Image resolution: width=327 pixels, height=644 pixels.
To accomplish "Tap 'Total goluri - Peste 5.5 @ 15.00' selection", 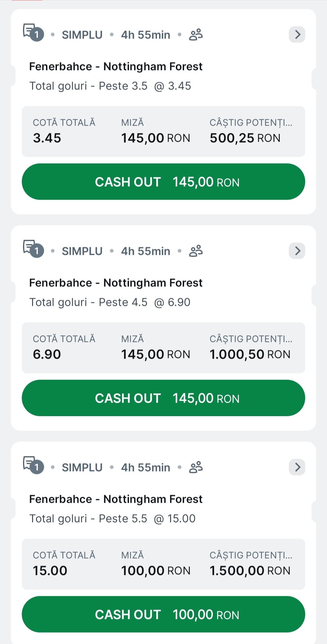I will point(112,519).
